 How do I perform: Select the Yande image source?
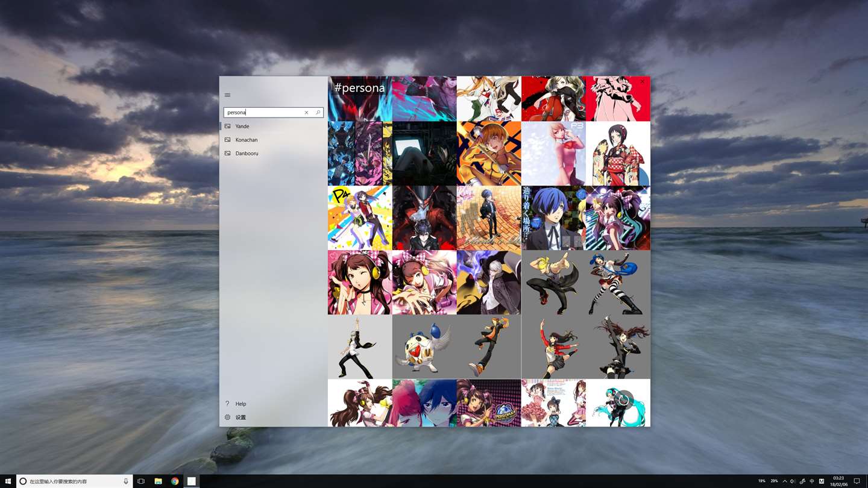pos(274,127)
